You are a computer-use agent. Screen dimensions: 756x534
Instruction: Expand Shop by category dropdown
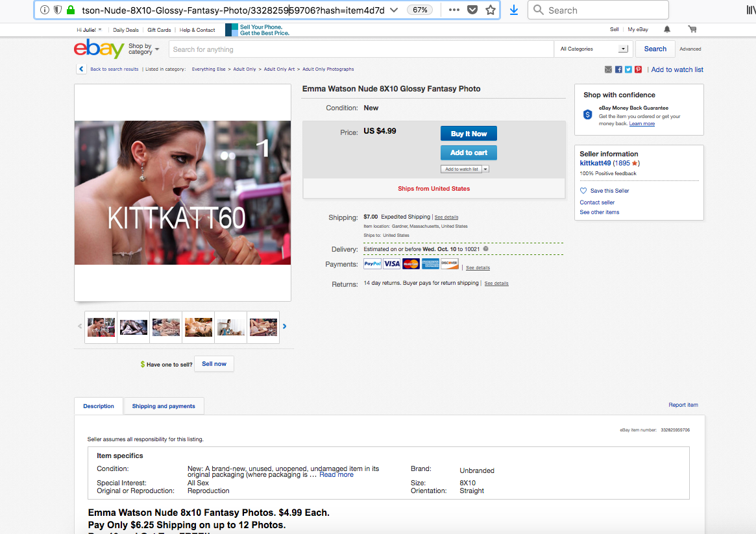pyautogui.click(x=143, y=49)
